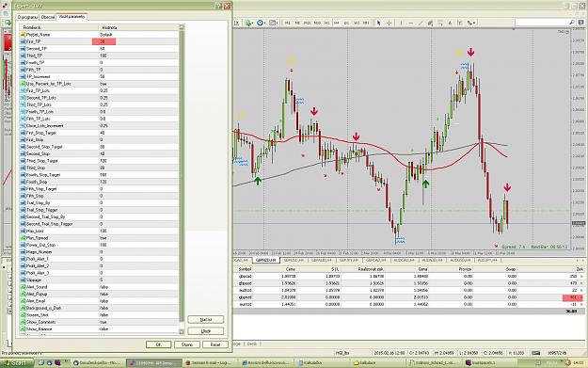Cancel dialog with Storno button
Screen dimensions: 588x368
187,344
